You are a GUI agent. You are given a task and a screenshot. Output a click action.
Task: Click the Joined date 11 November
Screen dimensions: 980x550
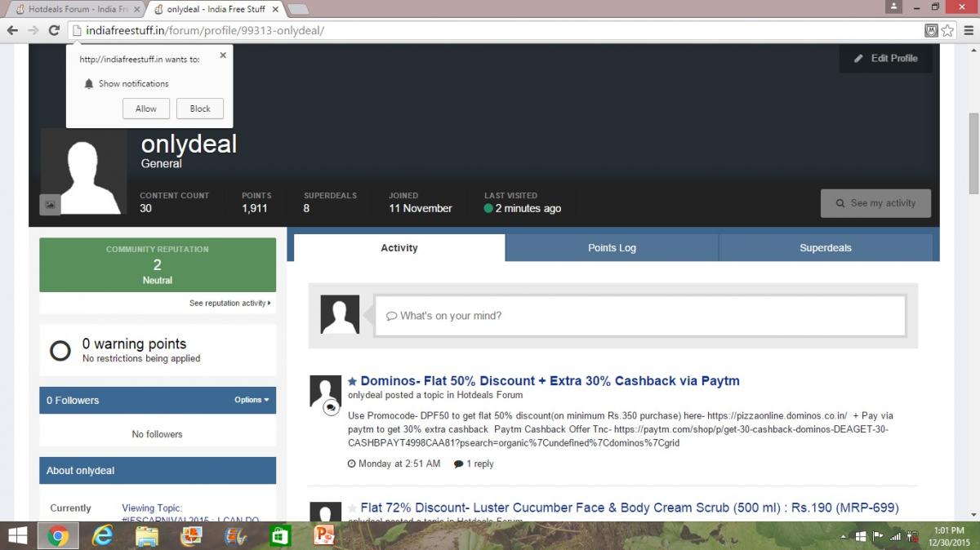pyautogui.click(x=421, y=208)
